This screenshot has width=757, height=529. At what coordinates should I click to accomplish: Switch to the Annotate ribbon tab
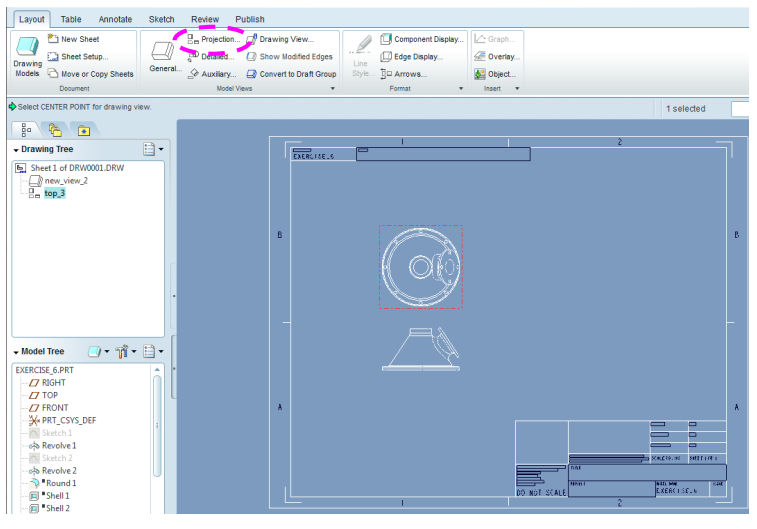point(115,19)
